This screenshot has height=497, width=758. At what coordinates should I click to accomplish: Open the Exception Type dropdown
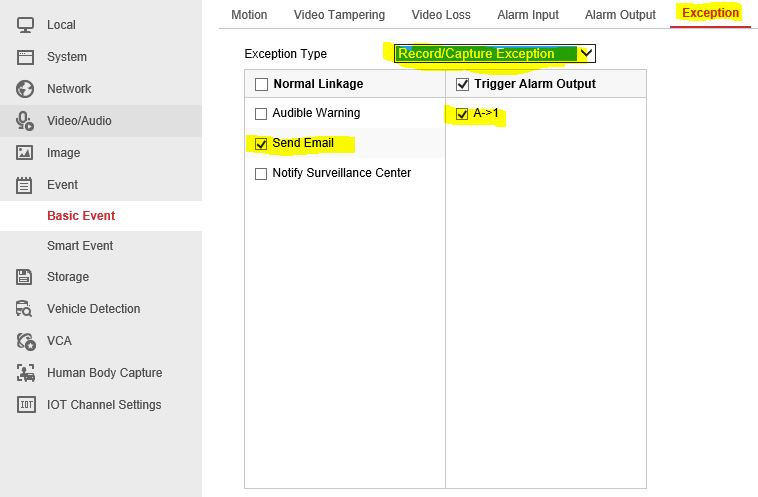(x=495, y=54)
